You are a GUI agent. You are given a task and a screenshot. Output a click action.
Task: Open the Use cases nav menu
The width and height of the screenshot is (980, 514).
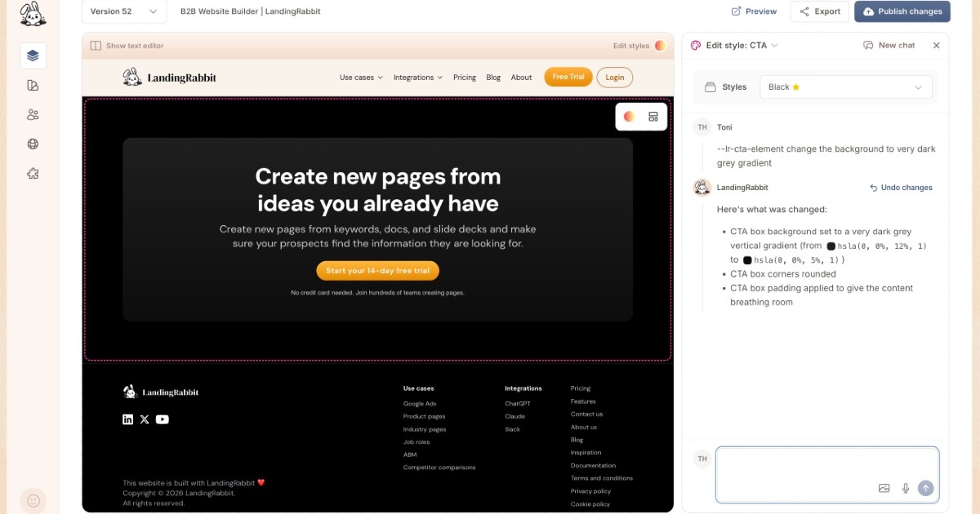pyautogui.click(x=360, y=78)
